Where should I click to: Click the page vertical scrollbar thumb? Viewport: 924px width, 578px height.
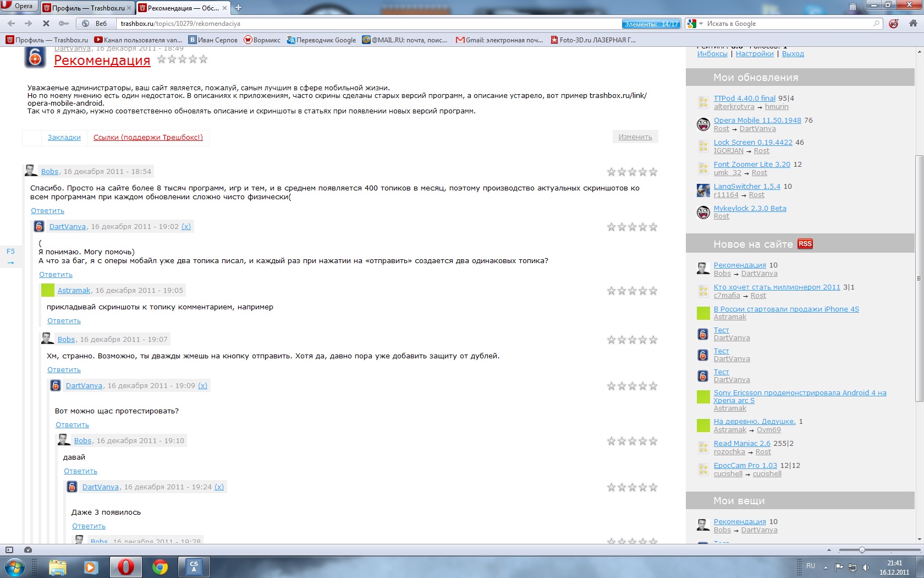point(919,278)
